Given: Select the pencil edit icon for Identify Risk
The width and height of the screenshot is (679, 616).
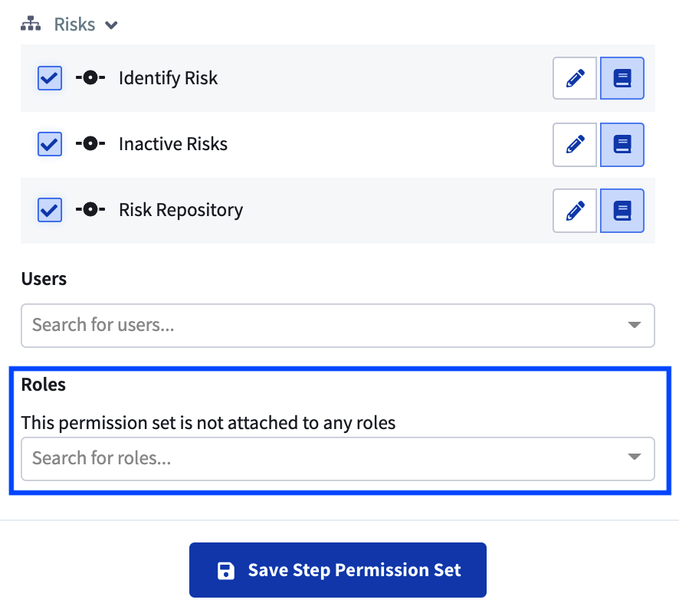Looking at the screenshot, I should 575,77.
